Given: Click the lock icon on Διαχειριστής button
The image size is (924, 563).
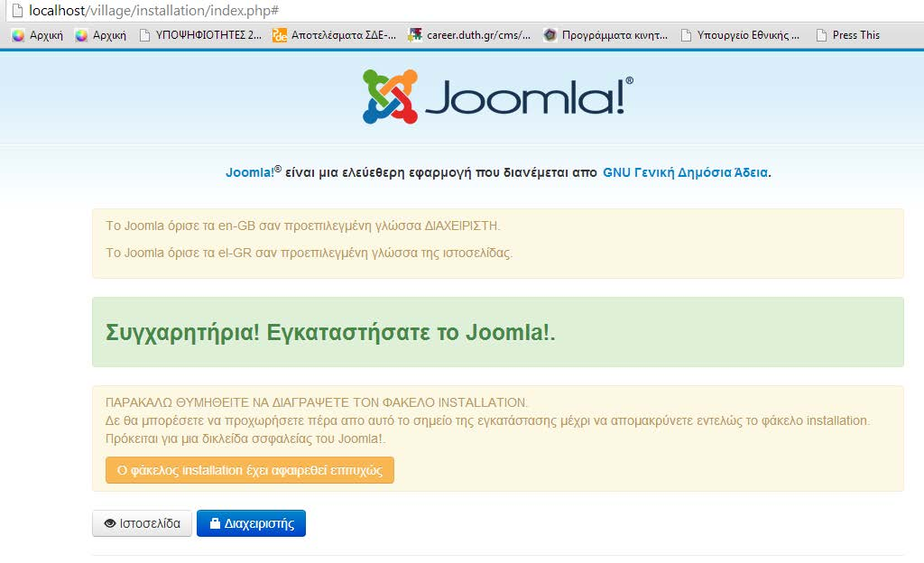Looking at the screenshot, I should tap(215, 523).
